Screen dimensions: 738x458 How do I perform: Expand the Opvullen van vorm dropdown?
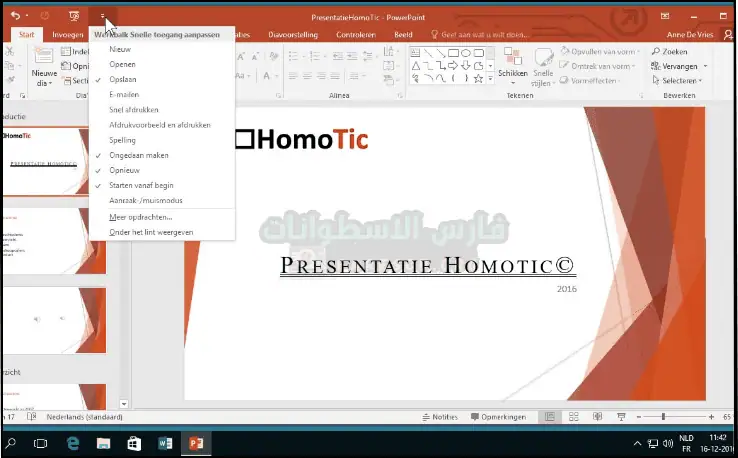pos(637,51)
